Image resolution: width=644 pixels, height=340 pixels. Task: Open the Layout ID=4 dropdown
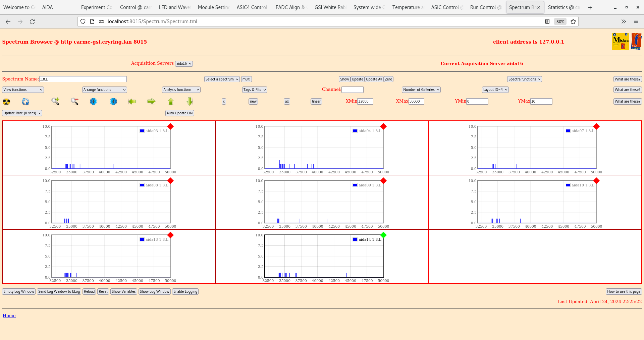click(x=495, y=90)
